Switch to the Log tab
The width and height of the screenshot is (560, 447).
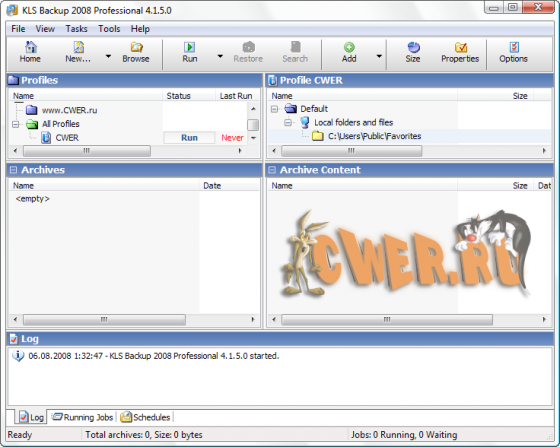pyautogui.click(x=31, y=417)
